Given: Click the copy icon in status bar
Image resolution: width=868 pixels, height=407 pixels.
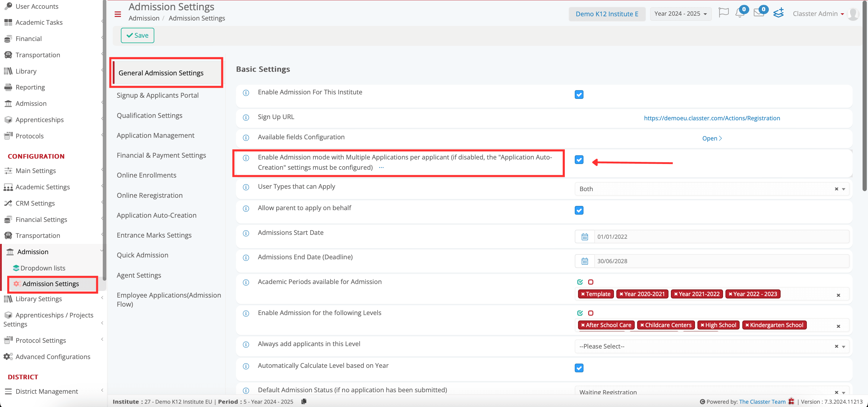Looking at the screenshot, I should tap(303, 401).
